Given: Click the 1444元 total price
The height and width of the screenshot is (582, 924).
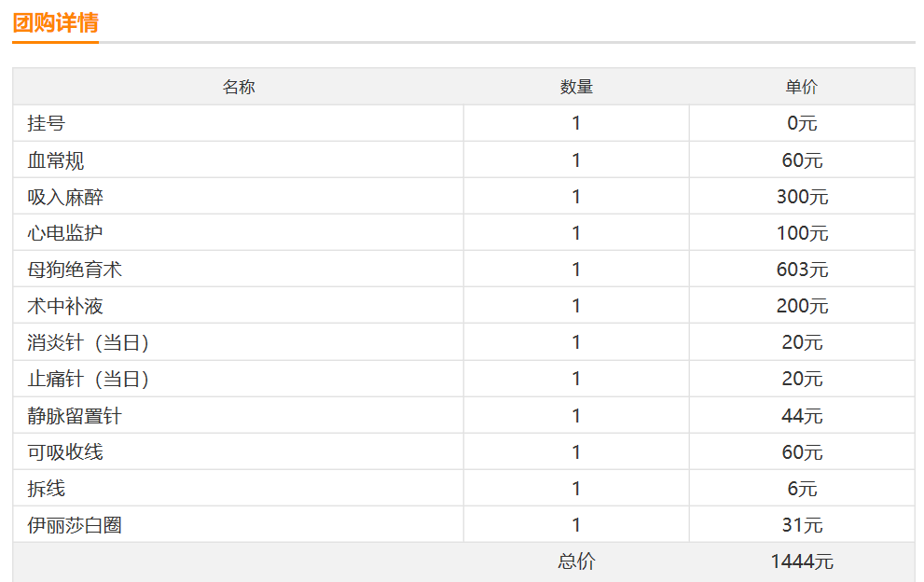Looking at the screenshot, I should pos(802,561).
